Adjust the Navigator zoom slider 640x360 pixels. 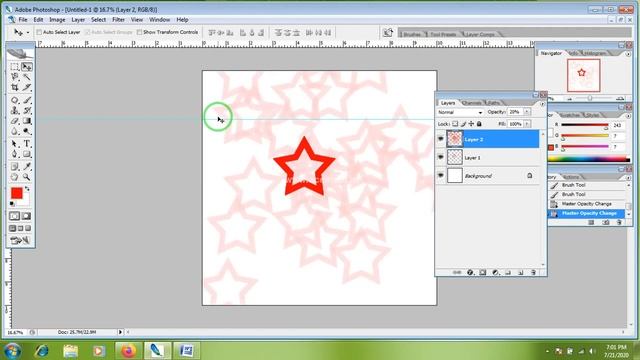tap(590, 98)
